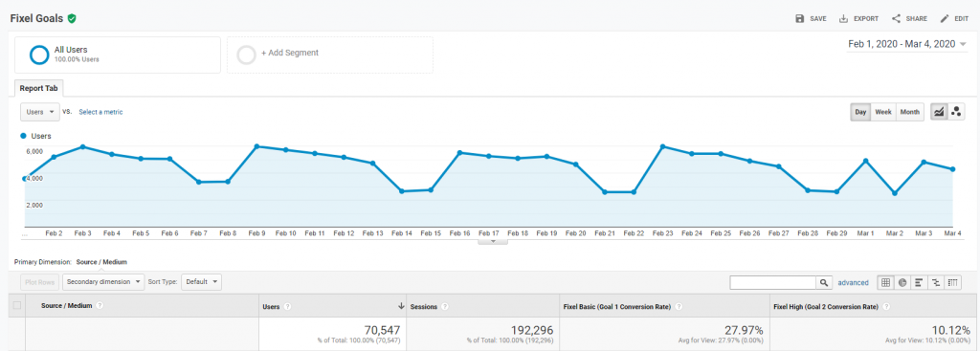Click the Users sort descending arrow

click(x=401, y=306)
